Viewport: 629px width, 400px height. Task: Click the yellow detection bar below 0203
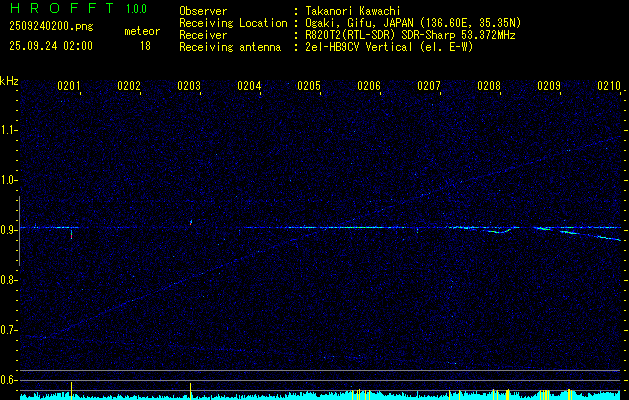191,390
